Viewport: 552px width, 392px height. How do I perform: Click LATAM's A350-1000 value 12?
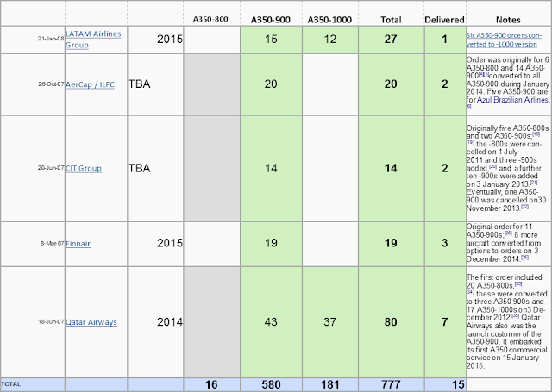(x=330, y=40)
